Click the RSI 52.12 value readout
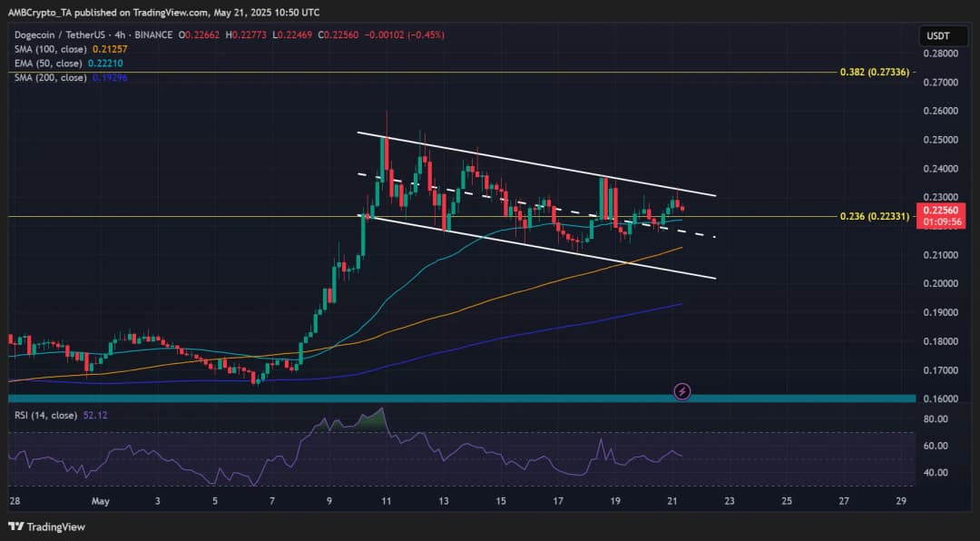The height and width of the screenshot is (541, 980). pyautogui.click(x=94, y=416)
